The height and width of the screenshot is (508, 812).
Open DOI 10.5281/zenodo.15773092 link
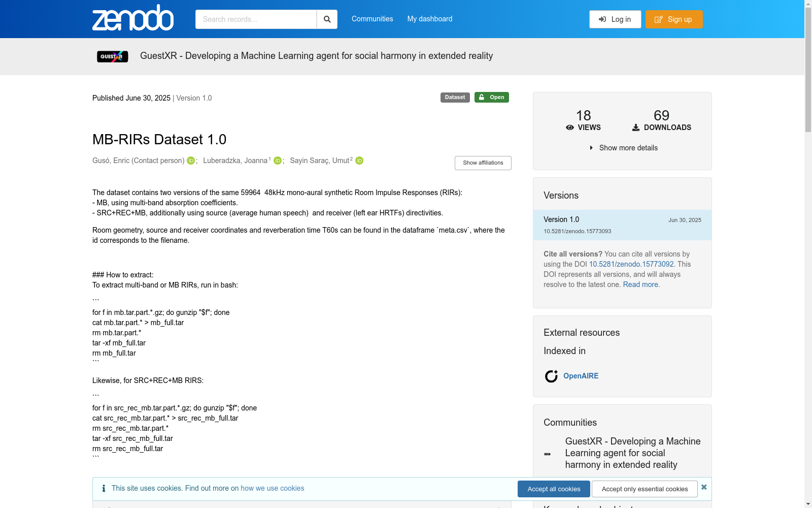point(631,264)
